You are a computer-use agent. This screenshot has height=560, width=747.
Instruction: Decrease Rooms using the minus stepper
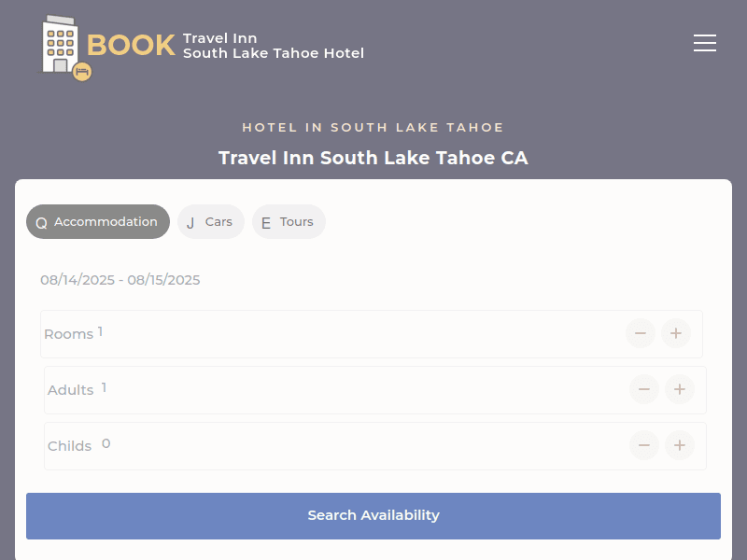pyautogui.click(x=640, y=333)
